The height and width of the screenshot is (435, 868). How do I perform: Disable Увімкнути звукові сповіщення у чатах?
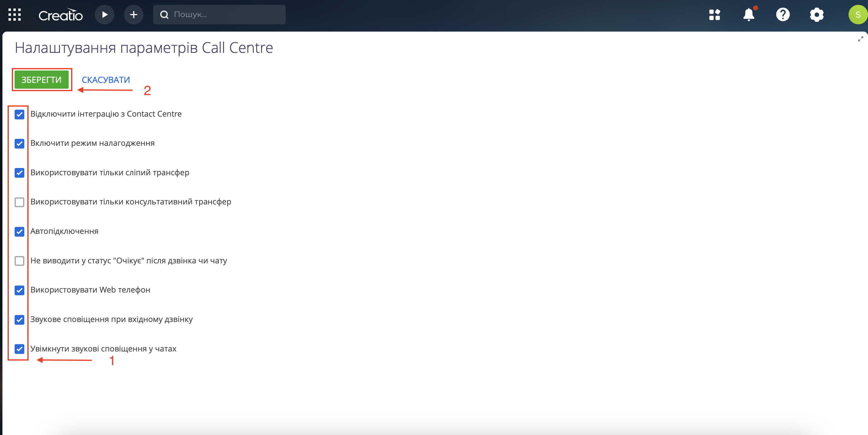(x=19, y=349)
